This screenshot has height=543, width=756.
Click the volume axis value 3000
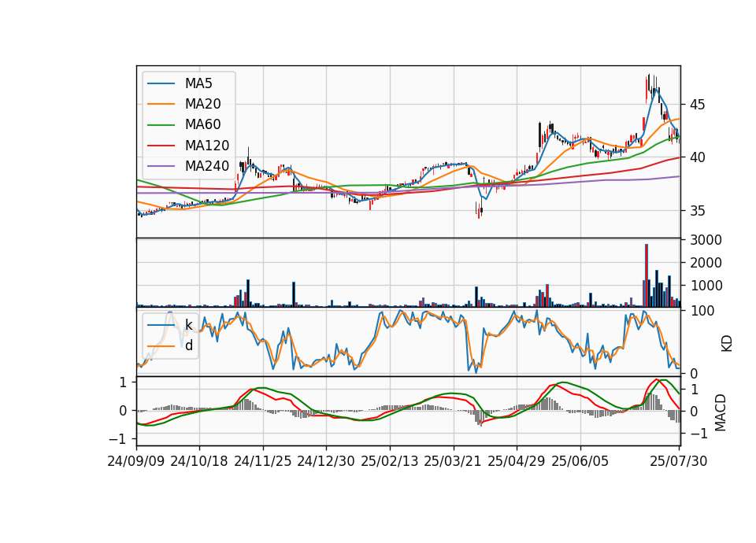(x=706, y=240)
